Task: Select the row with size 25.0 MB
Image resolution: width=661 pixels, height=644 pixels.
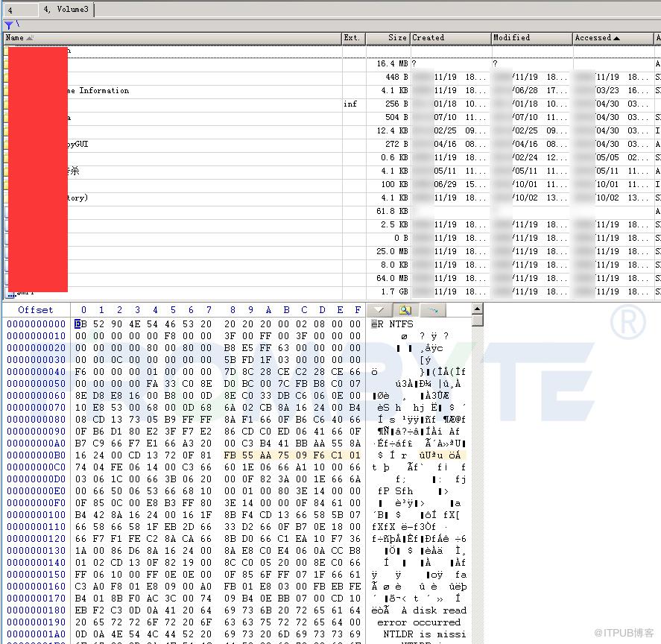Action: click(x=332, y=252)
